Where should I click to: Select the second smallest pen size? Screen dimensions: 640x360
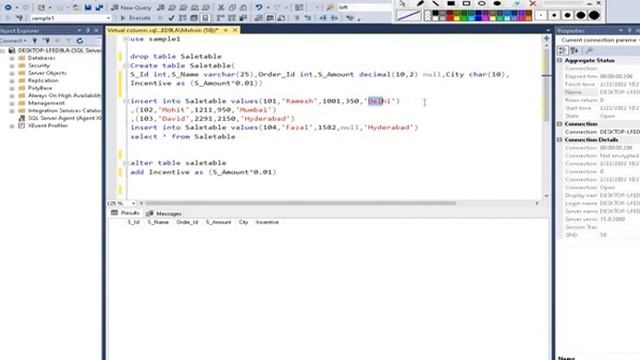click(x=554, y=16)
